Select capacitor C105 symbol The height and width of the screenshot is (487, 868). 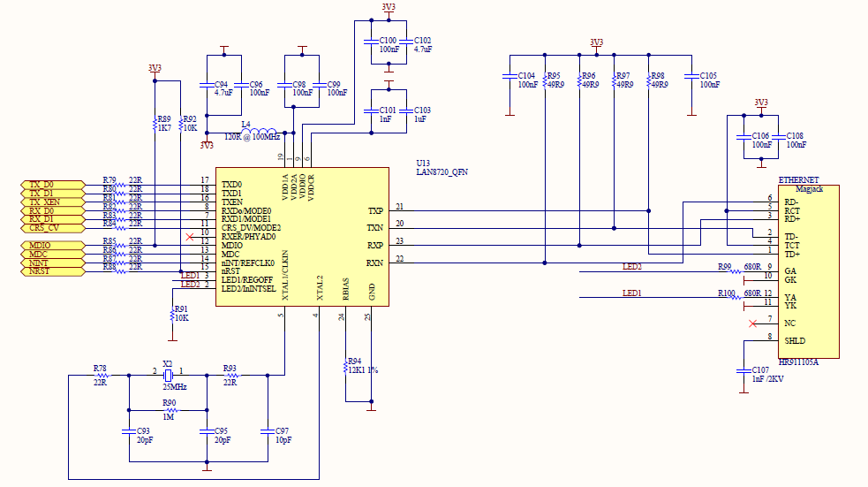(x=691, y=77)
